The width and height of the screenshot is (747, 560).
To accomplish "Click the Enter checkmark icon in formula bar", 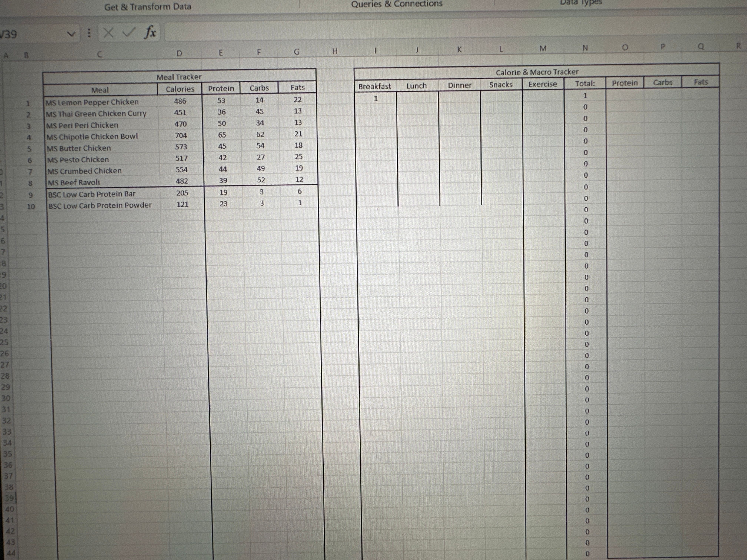I will coord(128,33).
